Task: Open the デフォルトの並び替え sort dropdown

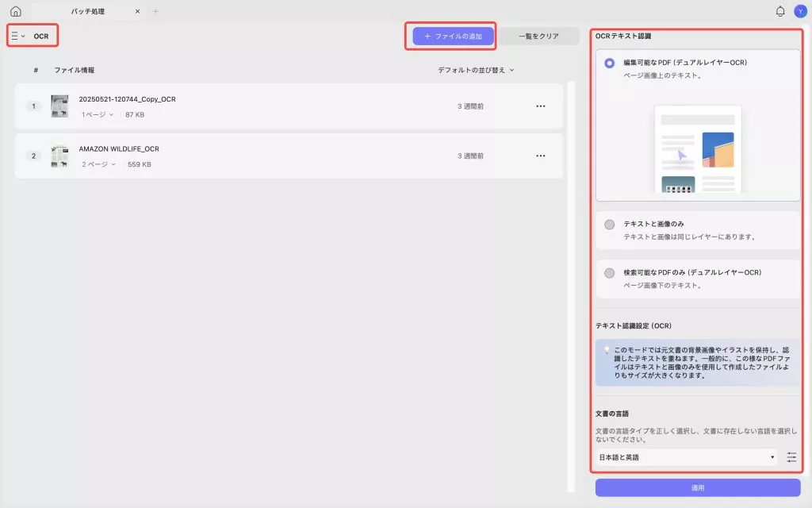Action: point(476,70)
